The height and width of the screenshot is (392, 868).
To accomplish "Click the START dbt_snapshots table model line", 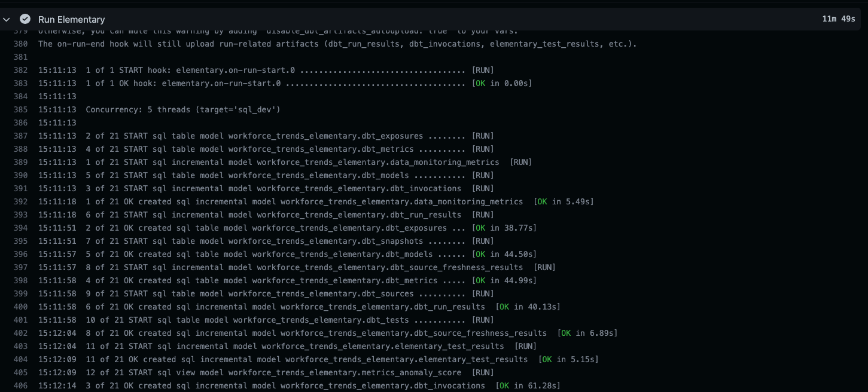I will click(266, 241).
